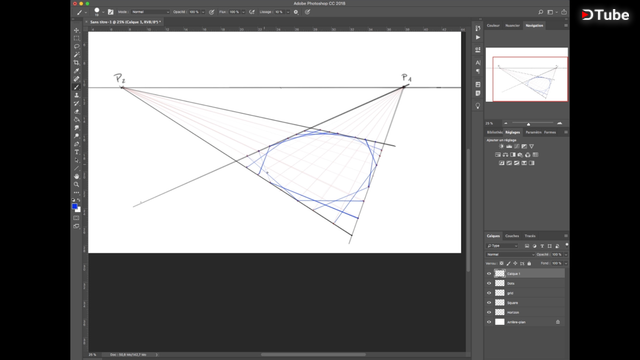Screen dimensions: 640x360
Task: Open the Opacité dropdown in options bar
Action: [203, 12]
